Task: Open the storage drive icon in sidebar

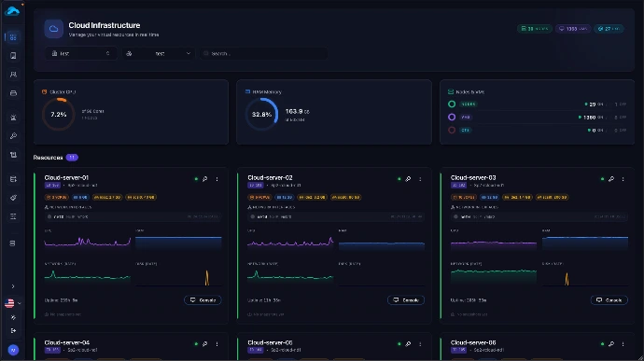Action: point(13,93)
